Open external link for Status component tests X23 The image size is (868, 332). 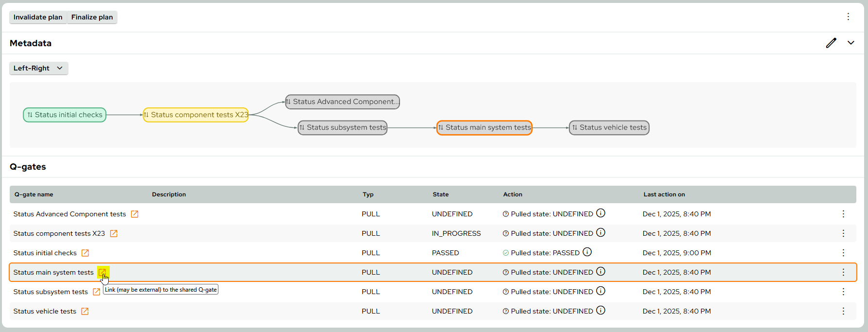click(x=114, y=233)
